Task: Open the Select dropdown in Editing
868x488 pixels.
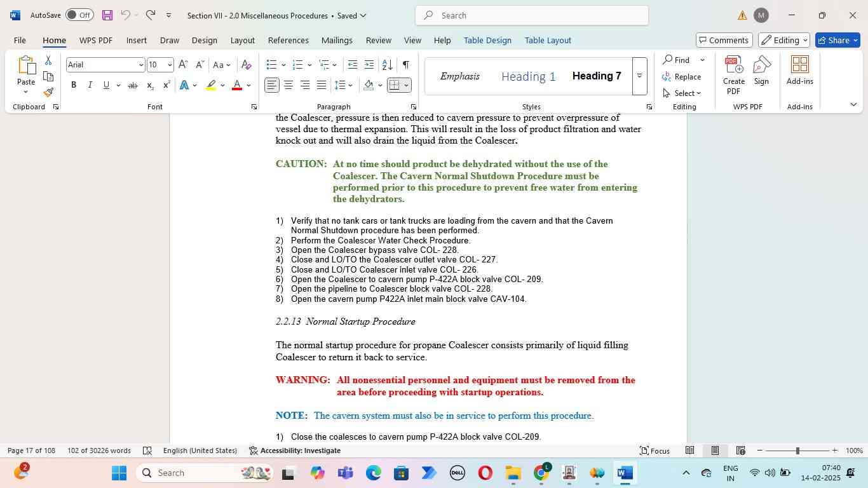Action: point(682,93)
